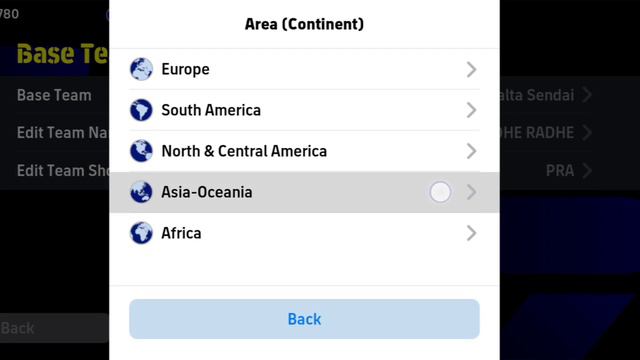Click the blue Back button
640x360 pixels.
pos(304,319)
